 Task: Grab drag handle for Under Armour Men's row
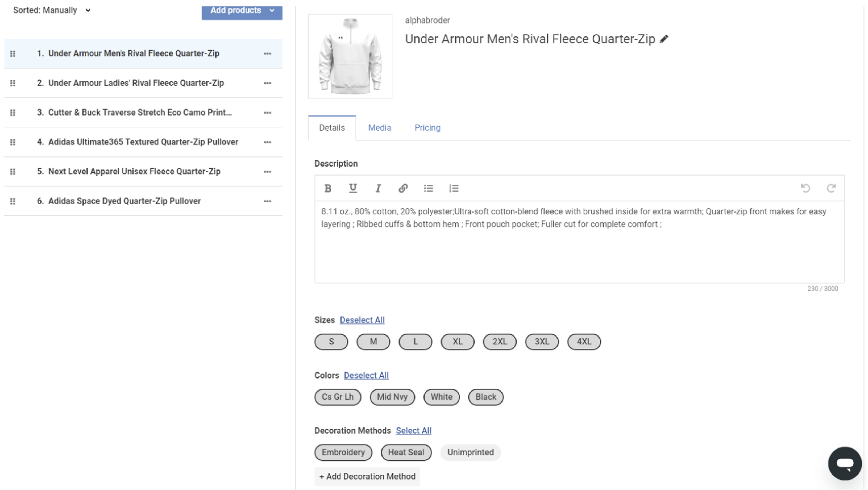pos(13,54)
